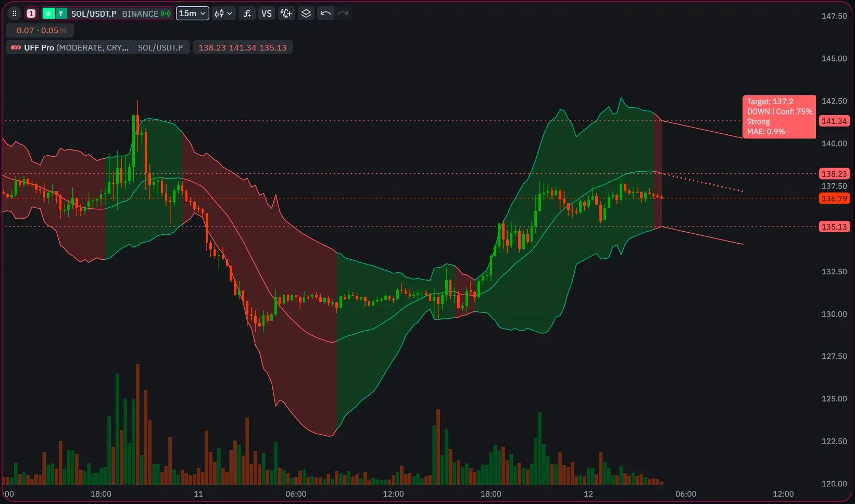Click the Redo arrow icon
The width and height of the screenshot is (855, 504).
pyautogui.click(x=343, y=14)
